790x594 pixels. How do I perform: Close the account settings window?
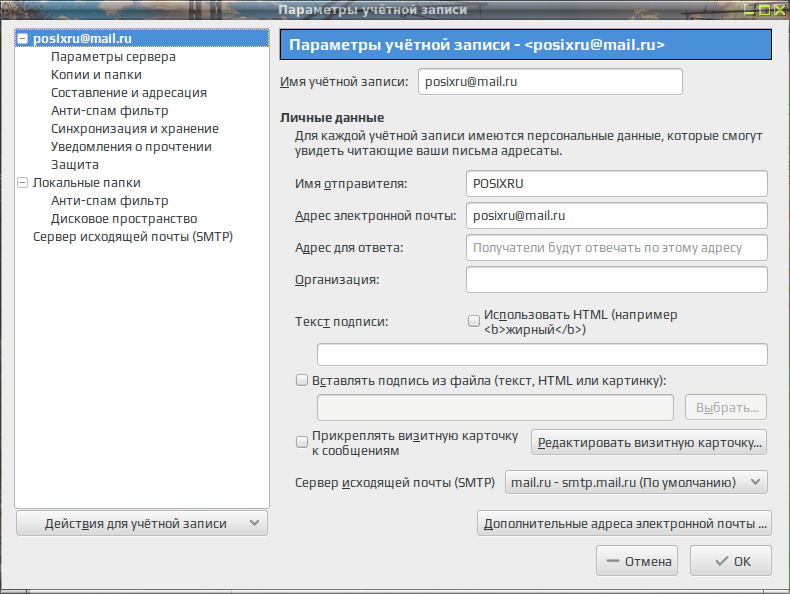[780, 10]
